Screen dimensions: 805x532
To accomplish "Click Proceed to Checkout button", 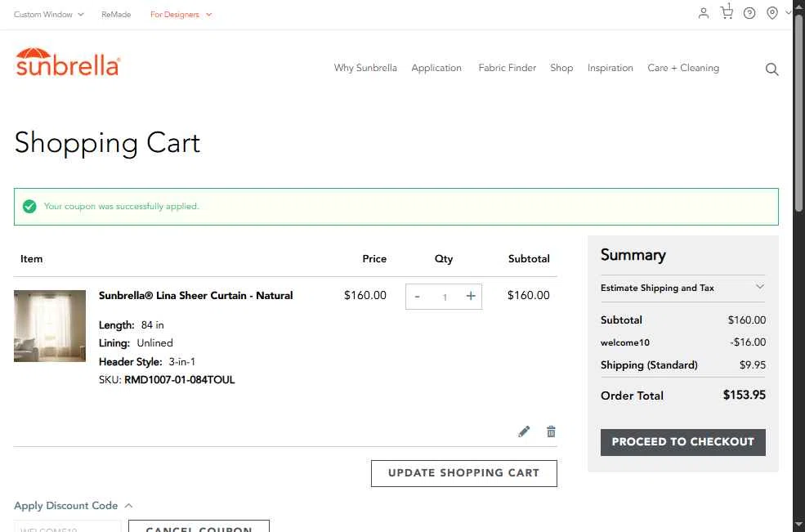I will click(682, 442).
